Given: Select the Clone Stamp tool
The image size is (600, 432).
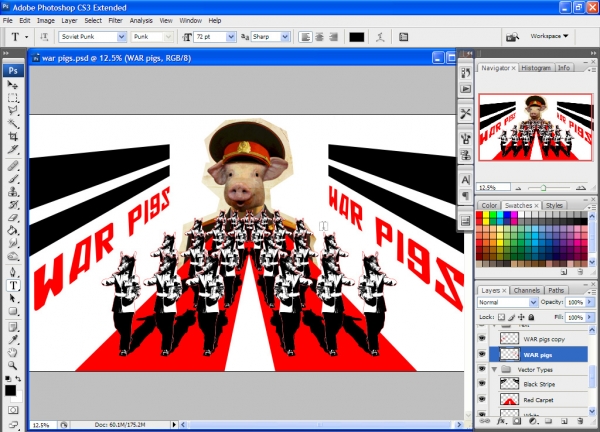Looking at the screenshot, I should [x=13, y=191].
